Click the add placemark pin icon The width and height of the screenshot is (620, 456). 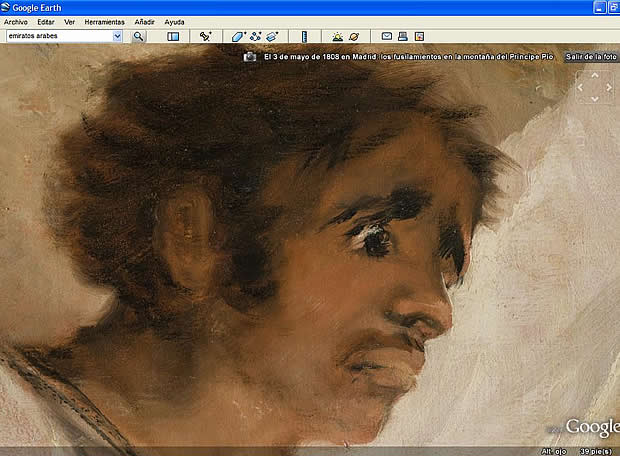pos(205,36)
